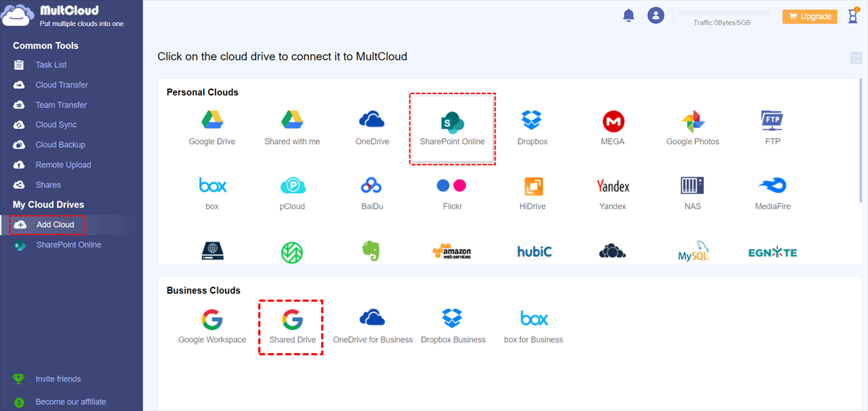Open the user account avatar menu
The image size is (868, 411).
[x=656, y=15]
